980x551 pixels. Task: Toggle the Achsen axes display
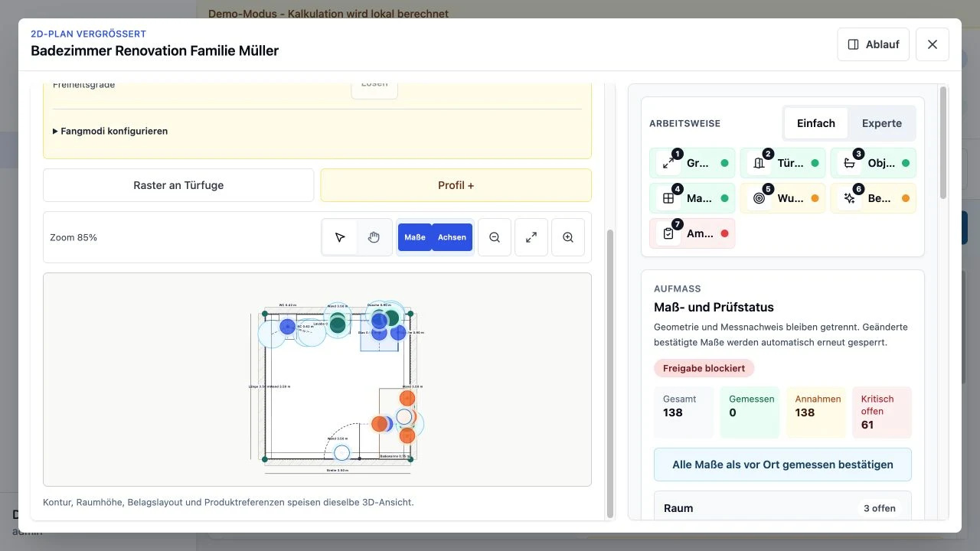pos(452,237)
